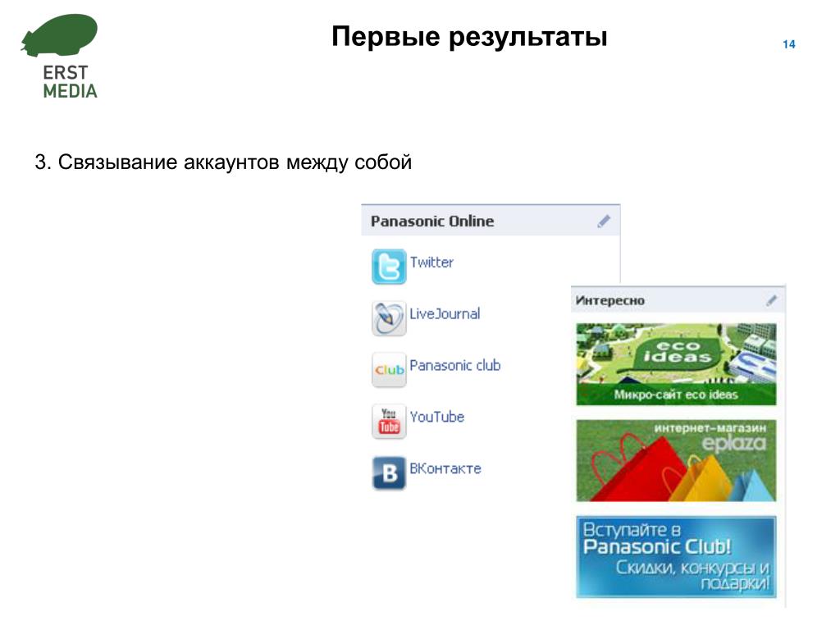Screen dimensions: 840x630
Task: Click the YouTube icon
Action: click(x=389, y=421)
